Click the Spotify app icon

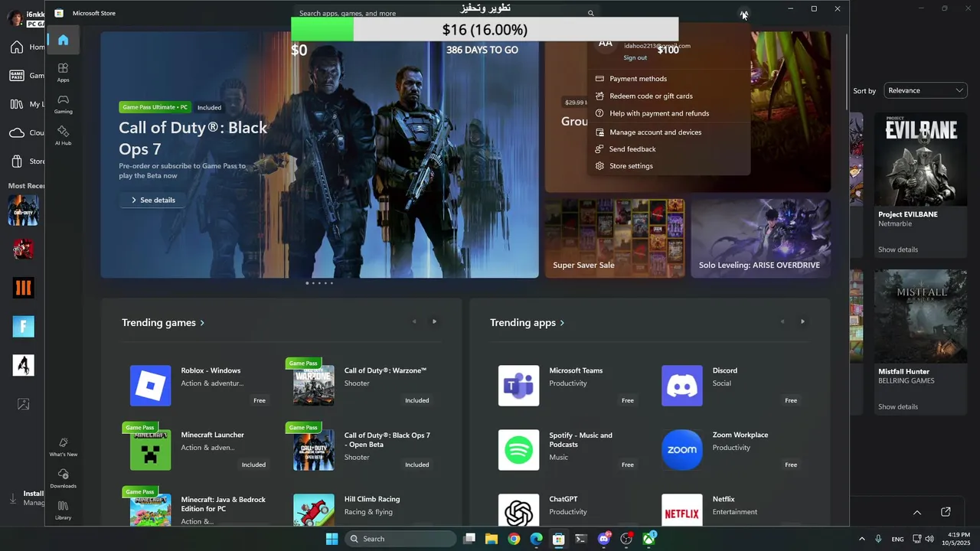(x=518, y=449)
